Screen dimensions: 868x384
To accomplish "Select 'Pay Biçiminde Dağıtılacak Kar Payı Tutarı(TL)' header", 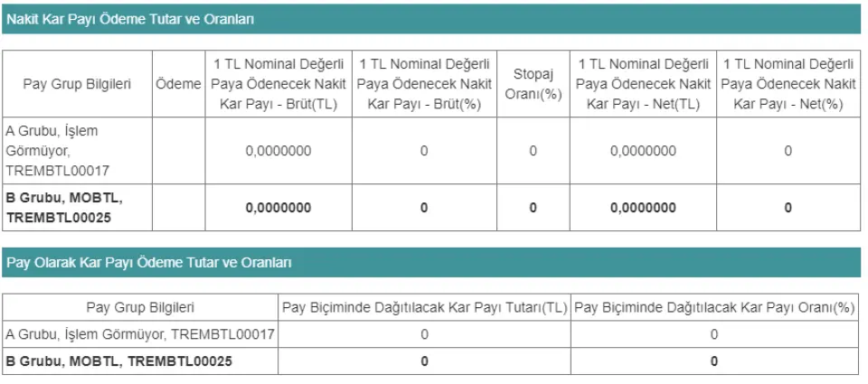I will (x=425, y=308).
